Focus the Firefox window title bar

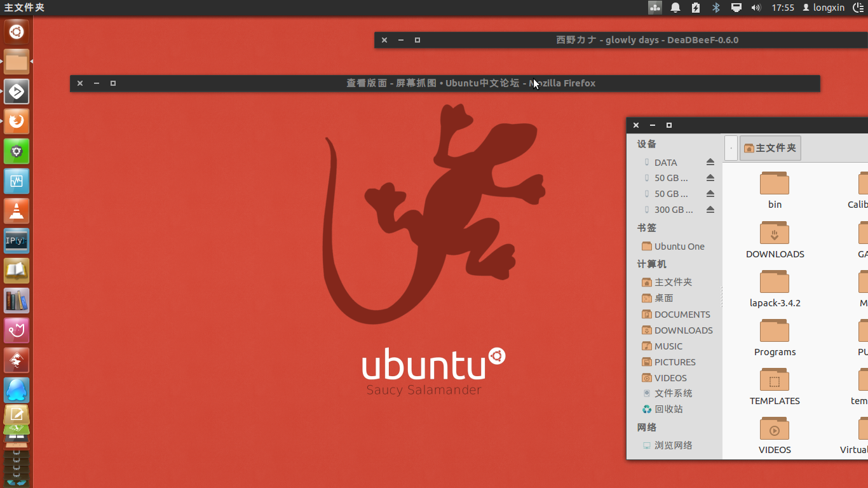[x=445, y=83]
